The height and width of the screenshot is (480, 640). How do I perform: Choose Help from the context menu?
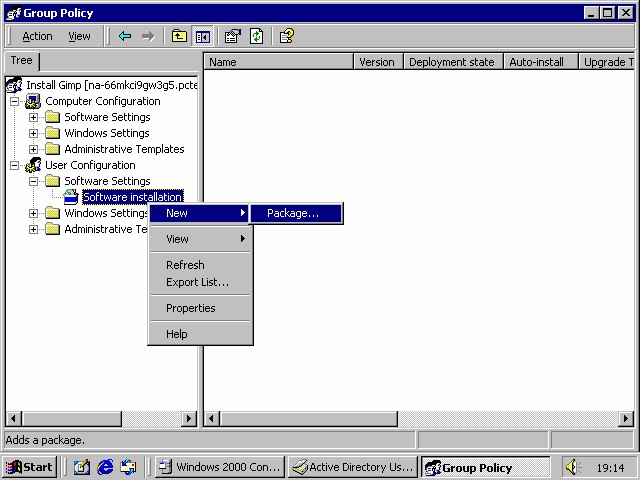pos(199,334)
